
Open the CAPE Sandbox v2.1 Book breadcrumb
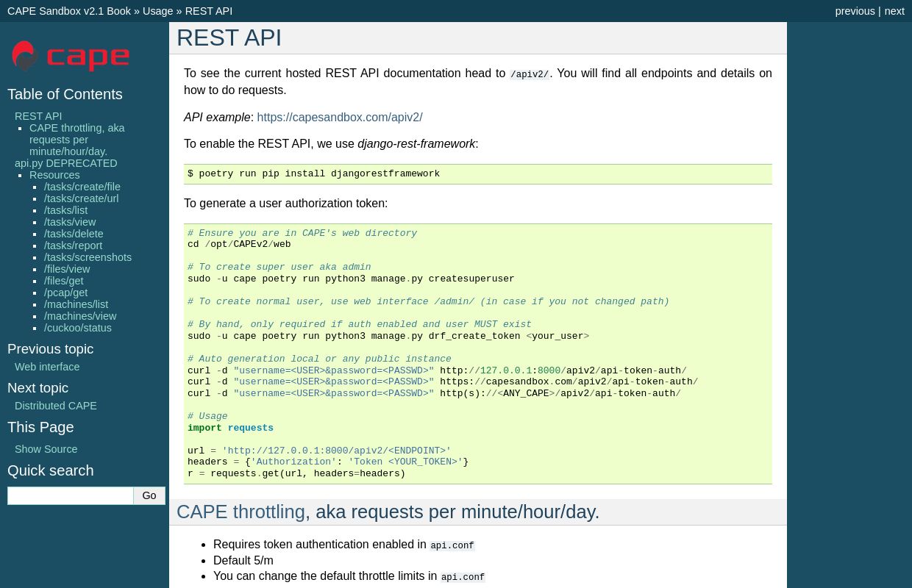(x=69, y=11)
